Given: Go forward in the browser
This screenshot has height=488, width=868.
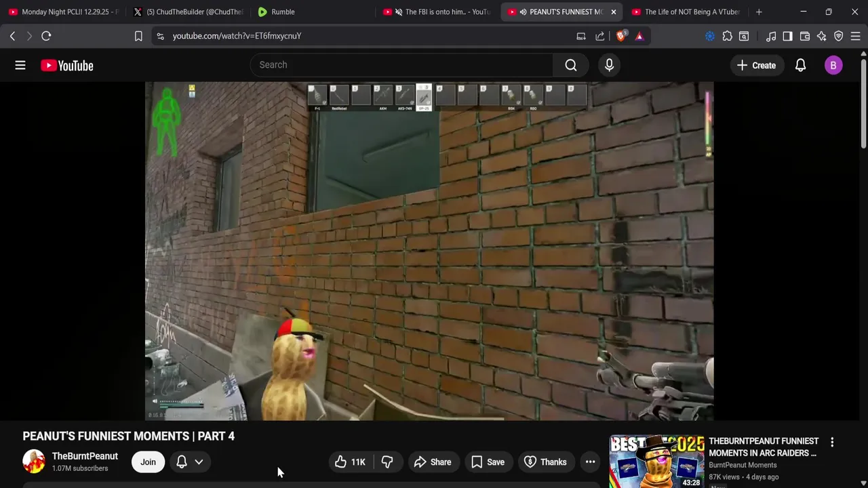Looking at the screenshot, I should coord(29,36).
